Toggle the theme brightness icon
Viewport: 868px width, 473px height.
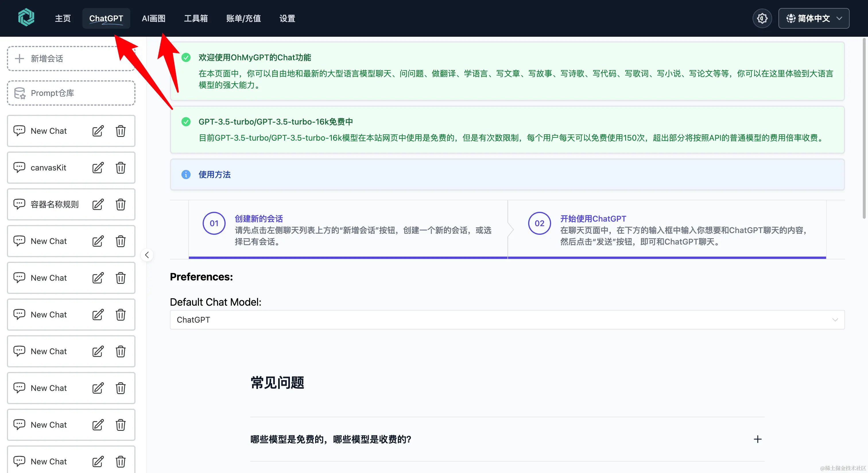click(x=762, y=18)
